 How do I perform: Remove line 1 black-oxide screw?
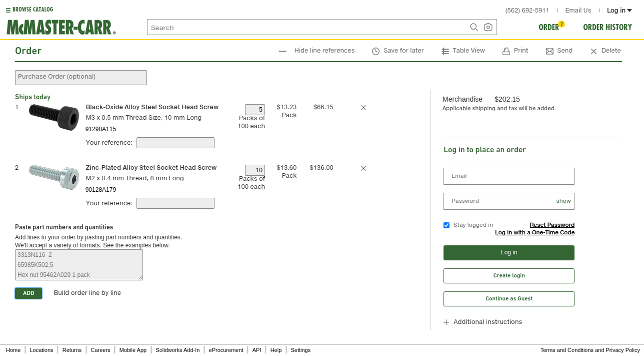[363, 108]
